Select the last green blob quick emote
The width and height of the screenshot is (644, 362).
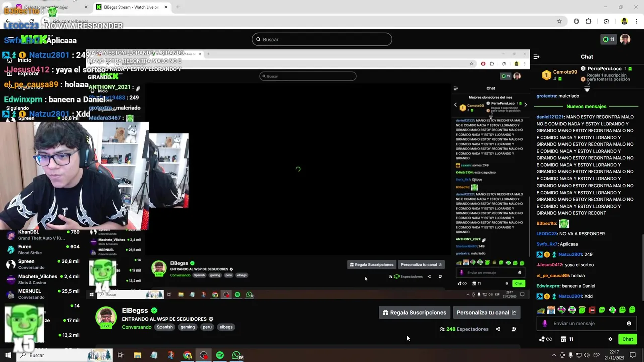click(x=632, y=310)
